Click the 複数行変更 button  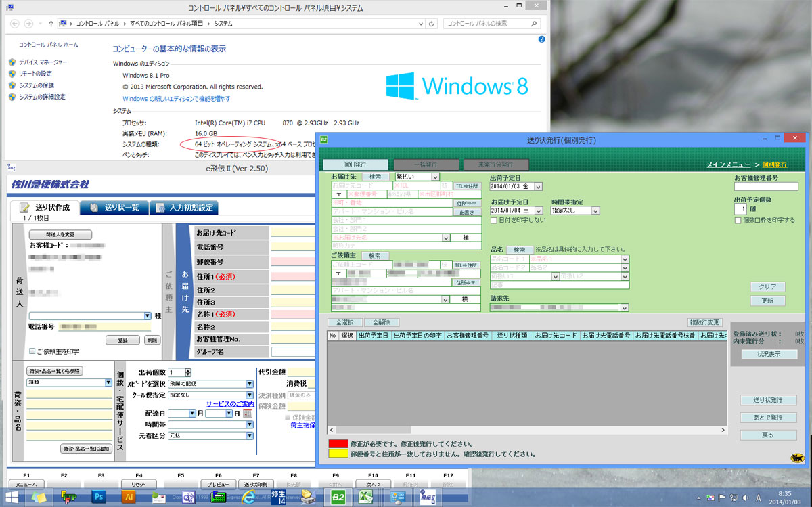[704, 322]
